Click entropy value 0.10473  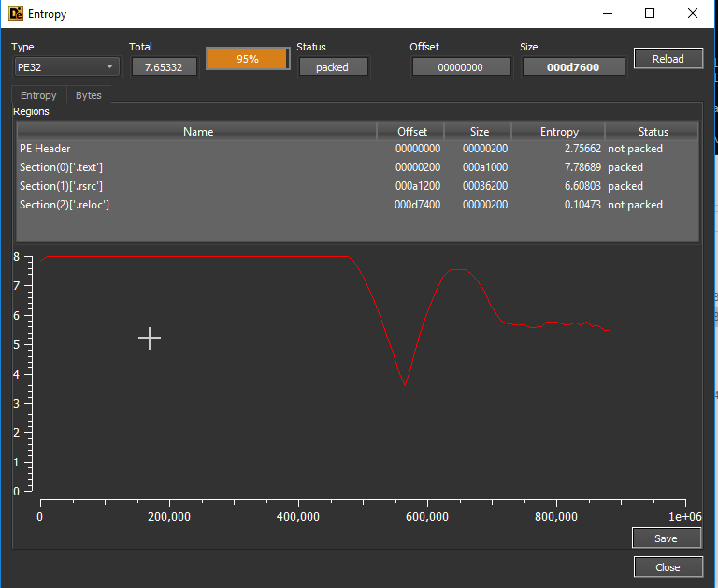click(x=582, y=205)
